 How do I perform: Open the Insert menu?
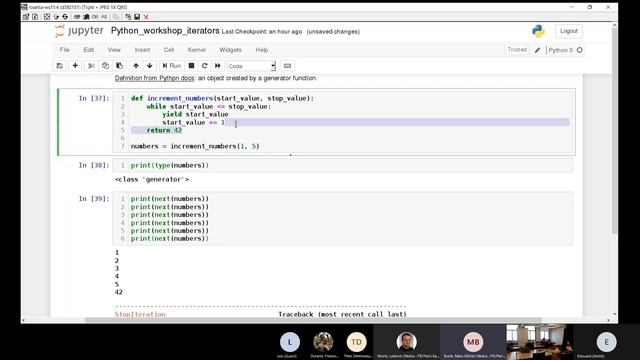click(142, 50)
